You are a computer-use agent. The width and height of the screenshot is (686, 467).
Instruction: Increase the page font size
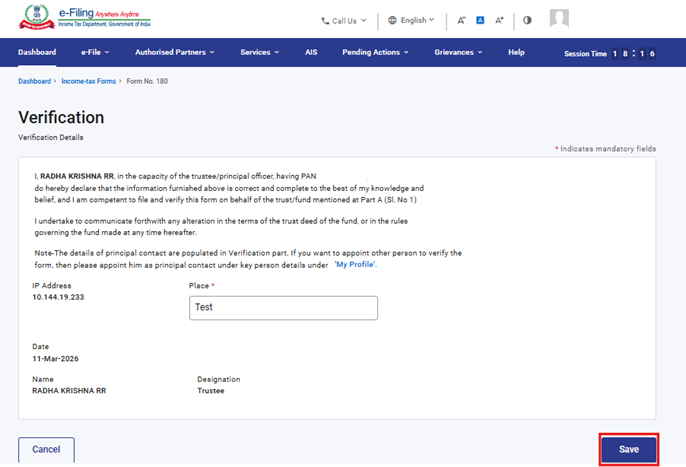(x=500, y=20)
